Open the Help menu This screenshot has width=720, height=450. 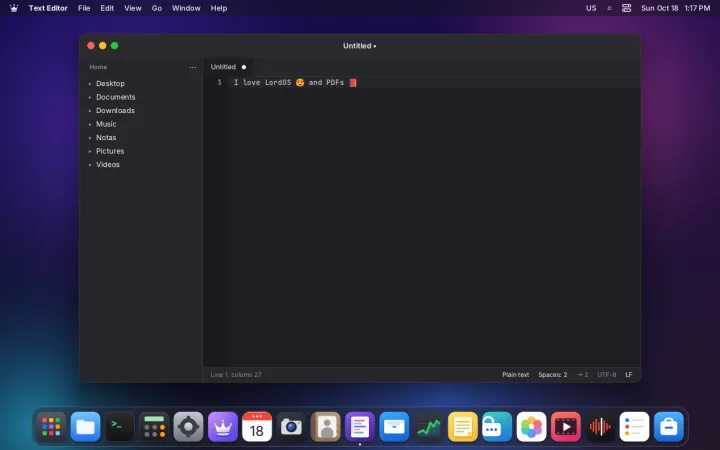pos(219,8)
